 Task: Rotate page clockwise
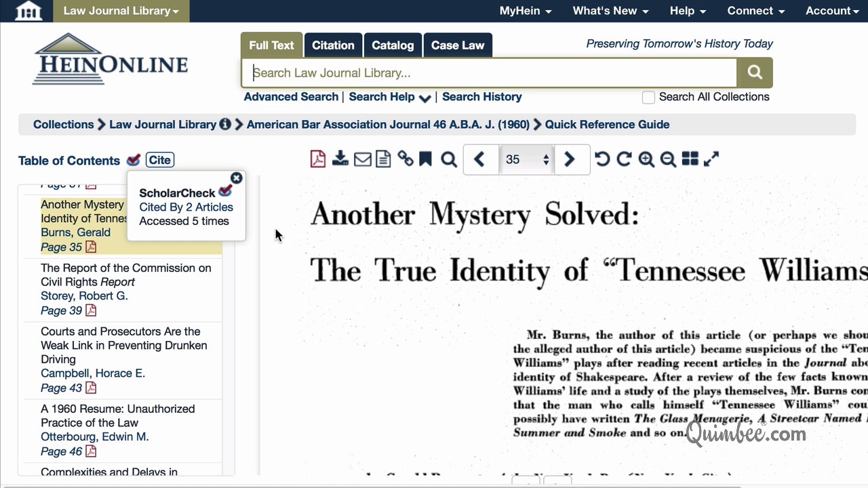[x=624, y=159]
